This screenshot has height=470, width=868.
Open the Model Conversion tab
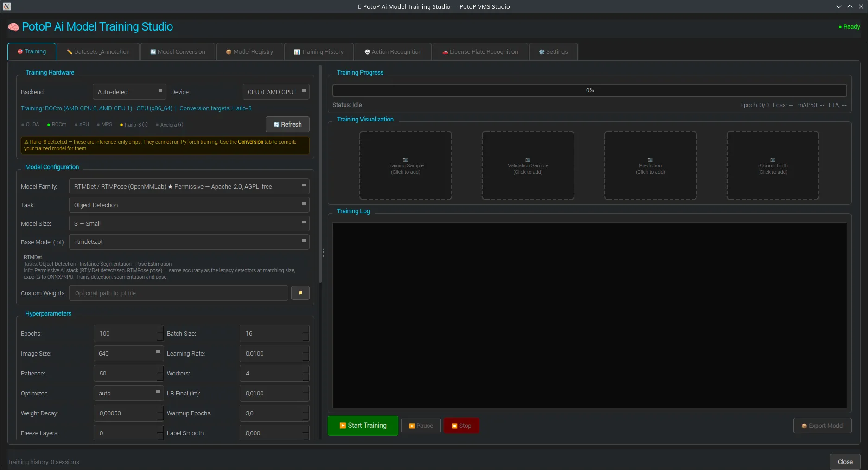pyautogui.click(x=178, y=52)
